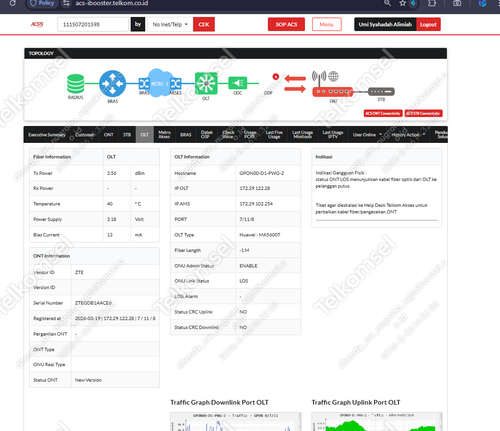Open the Traffic Graph Uplink Port OLT image
The height and width of the screenshot is (431, 500).
click(x=377, y=422)
